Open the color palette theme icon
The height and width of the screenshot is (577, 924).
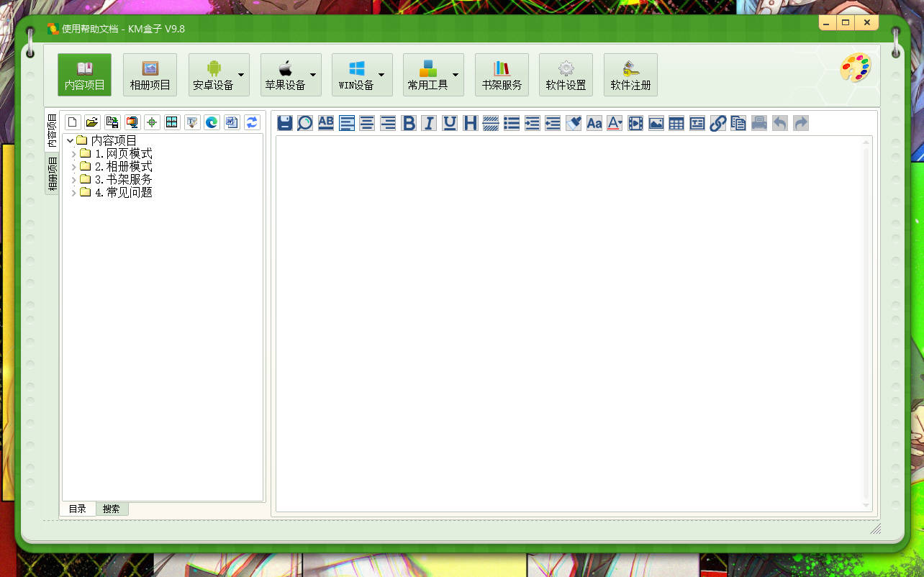[x=856, y=68]
